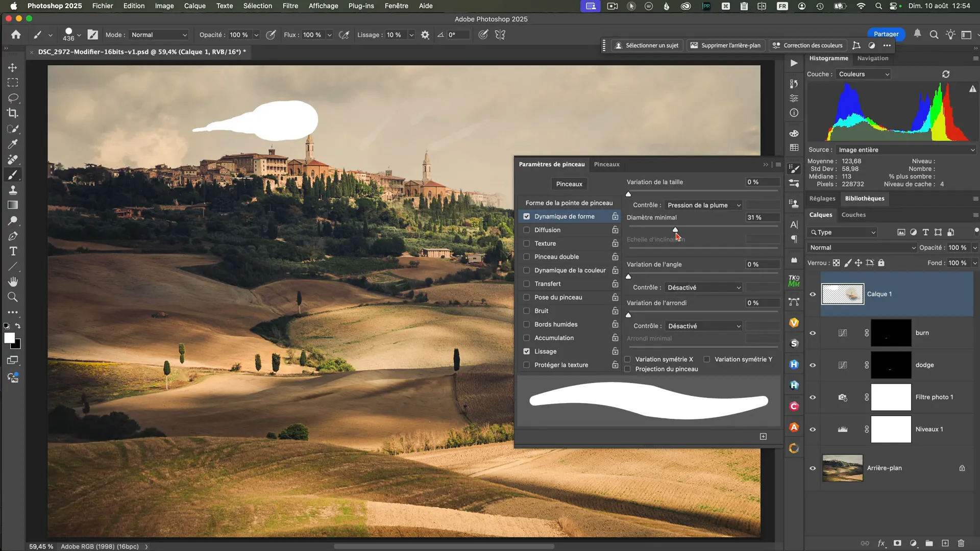This screenshot has width=980, height=551.
Task: Click the foreground color swatch
Action: tap(9, 338)
